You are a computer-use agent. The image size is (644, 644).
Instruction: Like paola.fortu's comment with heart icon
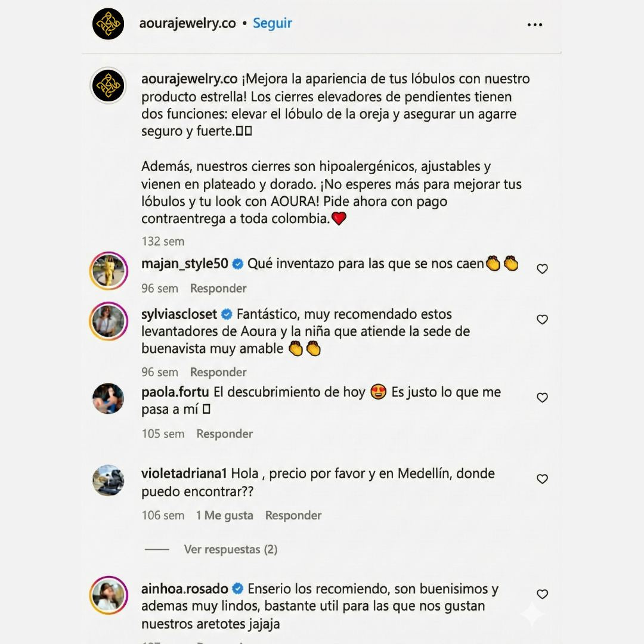click(x=542, y=398)
